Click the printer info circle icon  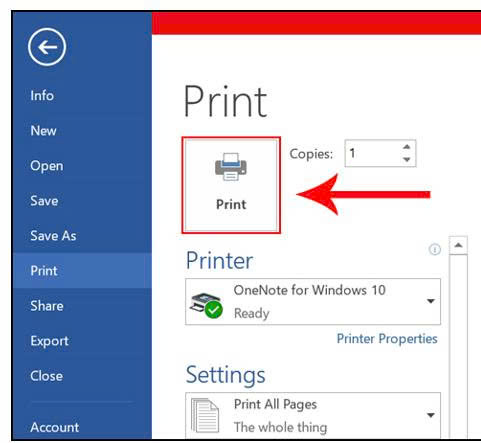434,249
